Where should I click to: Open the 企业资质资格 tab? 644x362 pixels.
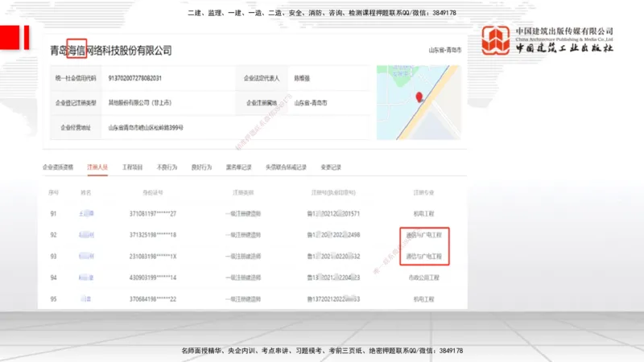pyautogui.click(x=58, y=167)
